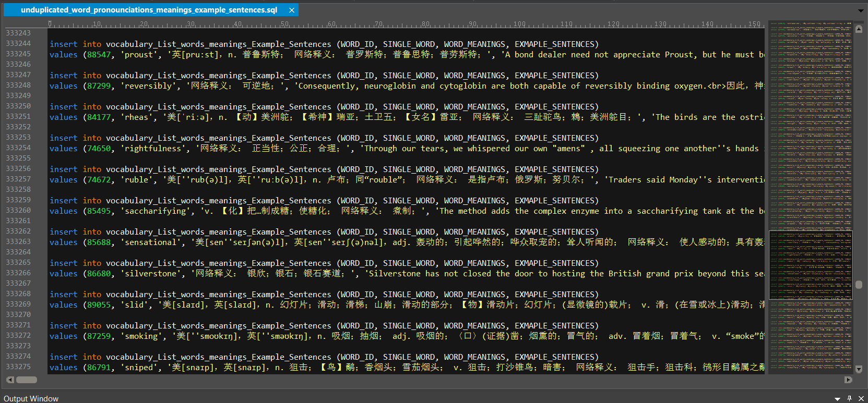Click line number 333272 in the gutter
The height and width of the screenshot is (403, 868).
tap(18, 336)
